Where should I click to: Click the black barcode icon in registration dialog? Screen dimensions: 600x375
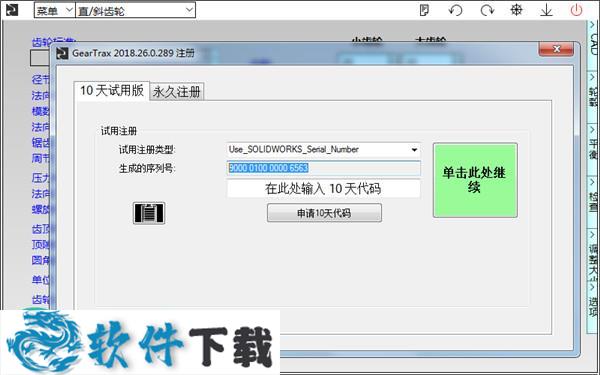149,213
